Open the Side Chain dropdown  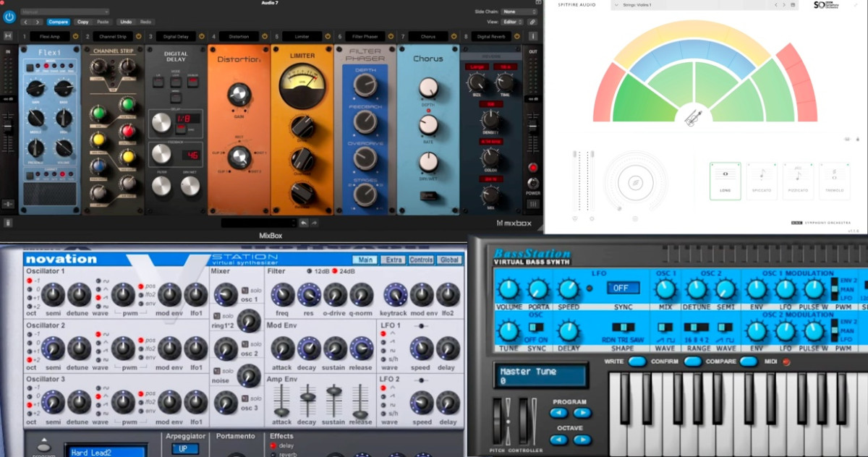pos(520,12)
